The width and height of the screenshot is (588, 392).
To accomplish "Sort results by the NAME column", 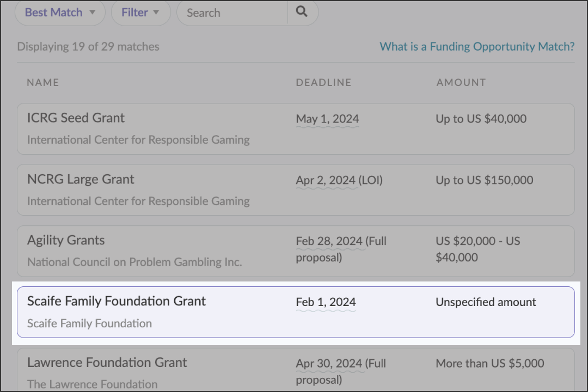I will pyautogui.click(x=42, y=82).
